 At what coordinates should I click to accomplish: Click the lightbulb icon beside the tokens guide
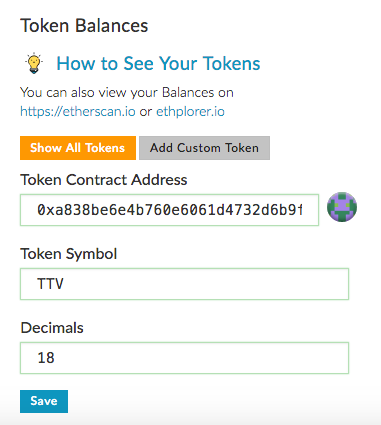click(34, 63)
